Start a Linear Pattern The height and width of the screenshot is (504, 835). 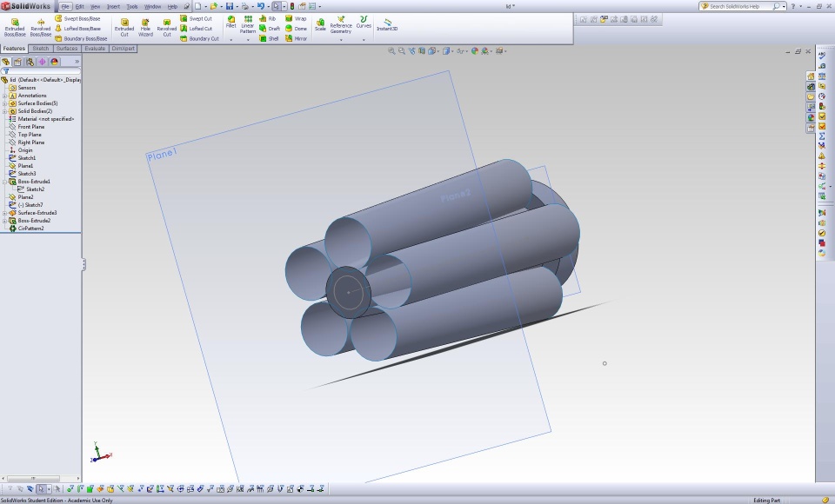pos(248,24)
